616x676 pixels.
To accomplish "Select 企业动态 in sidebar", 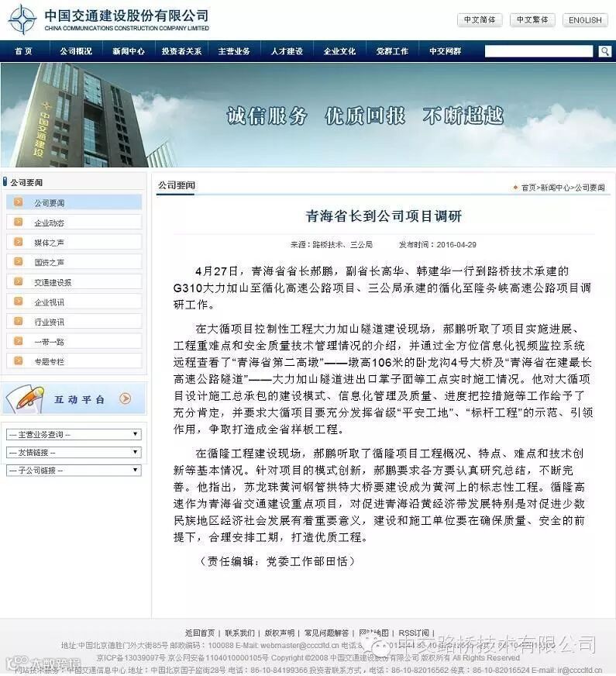I will (74, 222).
